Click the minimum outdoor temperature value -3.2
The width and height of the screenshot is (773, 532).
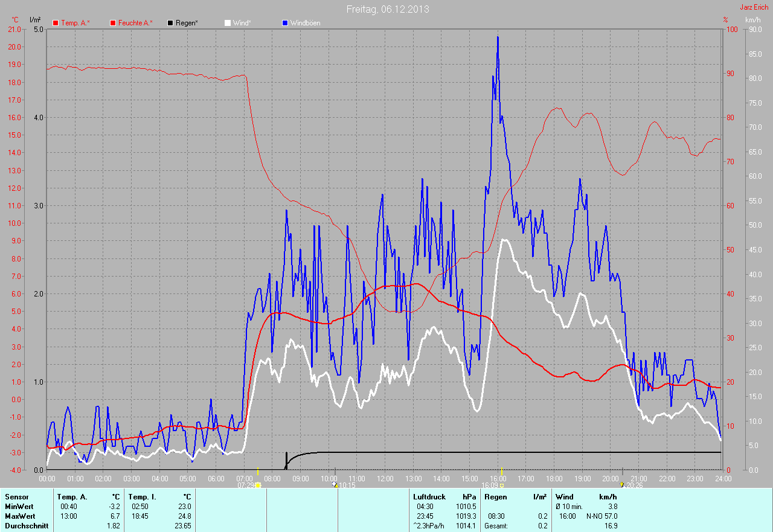click(114, 507)
